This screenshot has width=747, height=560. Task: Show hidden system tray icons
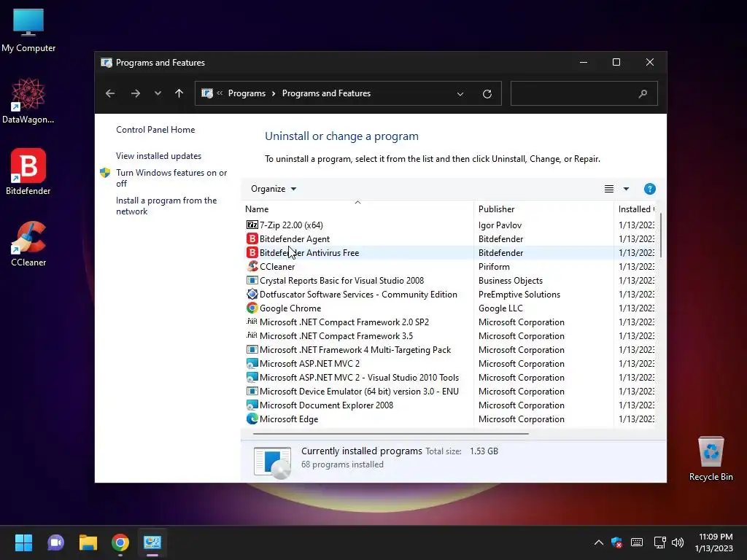598,542
